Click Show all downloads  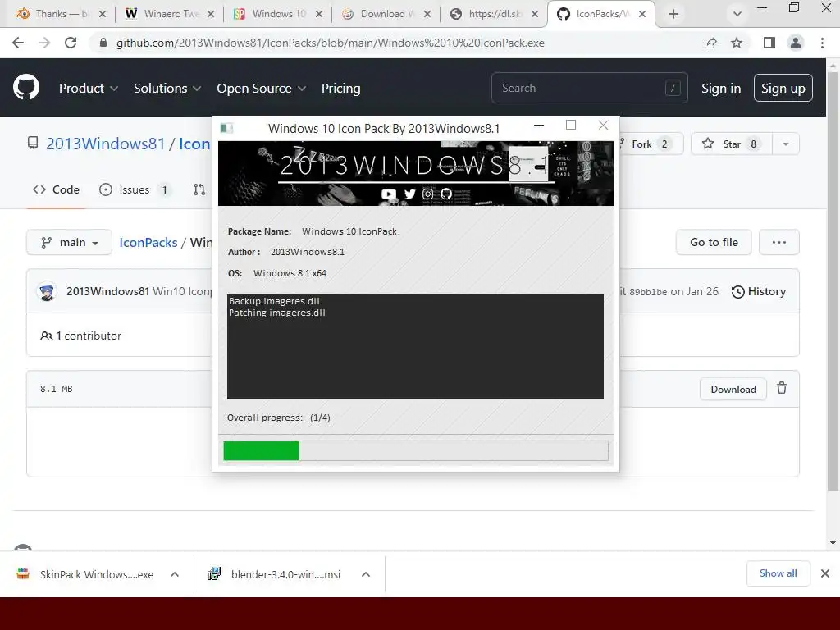point(778,573)
